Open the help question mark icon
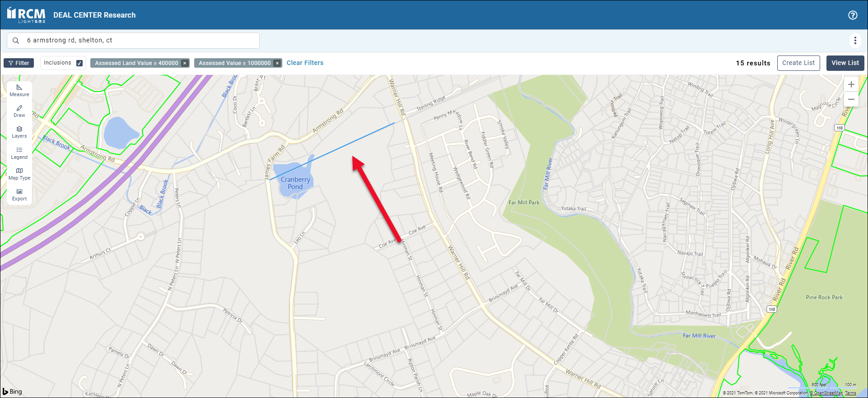 click(853, 15)
